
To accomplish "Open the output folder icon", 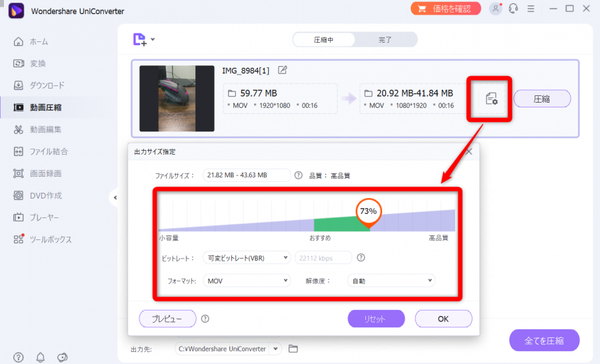I will point(293,348).
